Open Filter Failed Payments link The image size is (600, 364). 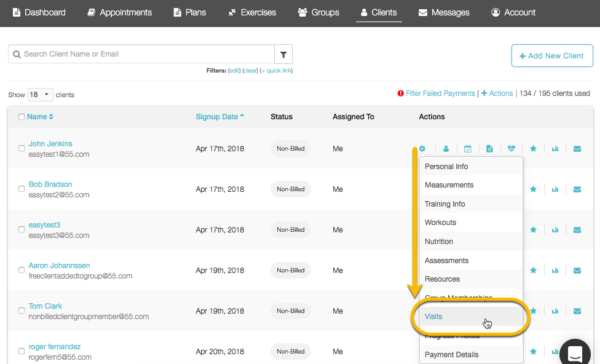[440, 93]
